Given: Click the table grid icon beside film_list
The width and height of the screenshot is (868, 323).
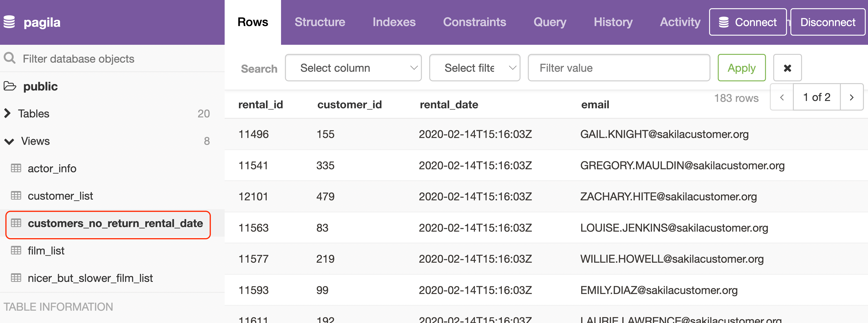Looking at the screenshot, I should [x=16, y=251].
